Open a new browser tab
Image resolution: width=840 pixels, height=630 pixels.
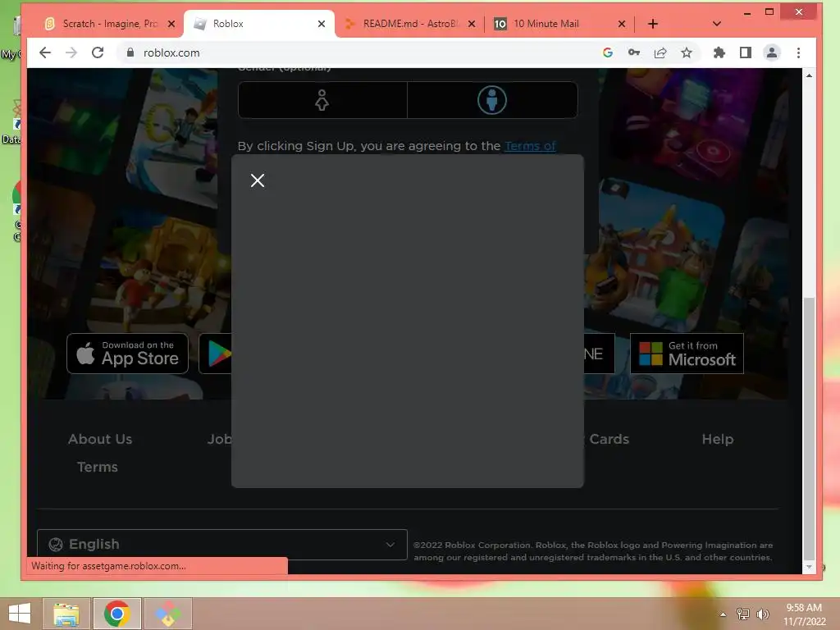coord(652,24)
